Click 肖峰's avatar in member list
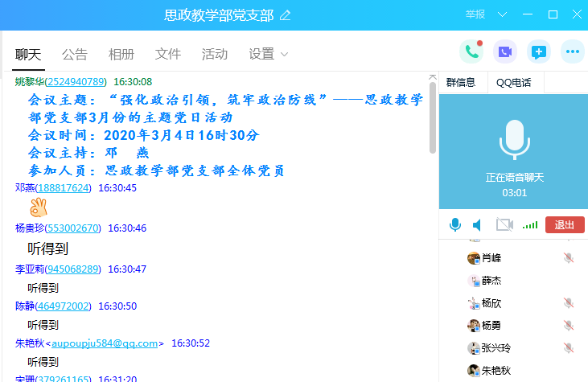Image resolution: width=588 pixels, height=382 pixels. [474, 258]
